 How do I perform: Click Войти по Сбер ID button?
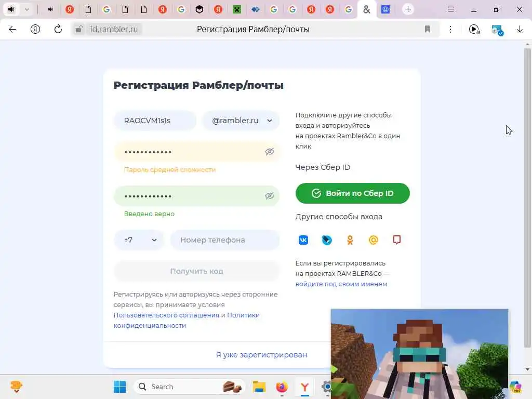pos(353,193)
